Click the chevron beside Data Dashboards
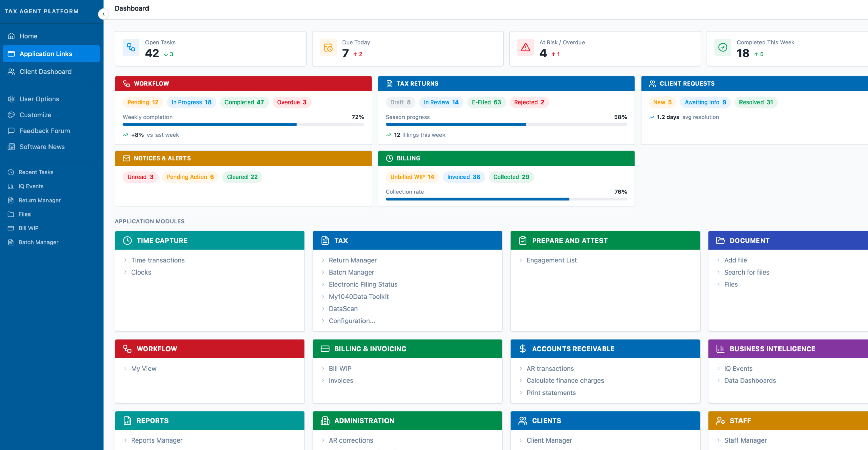 point(718,381)
